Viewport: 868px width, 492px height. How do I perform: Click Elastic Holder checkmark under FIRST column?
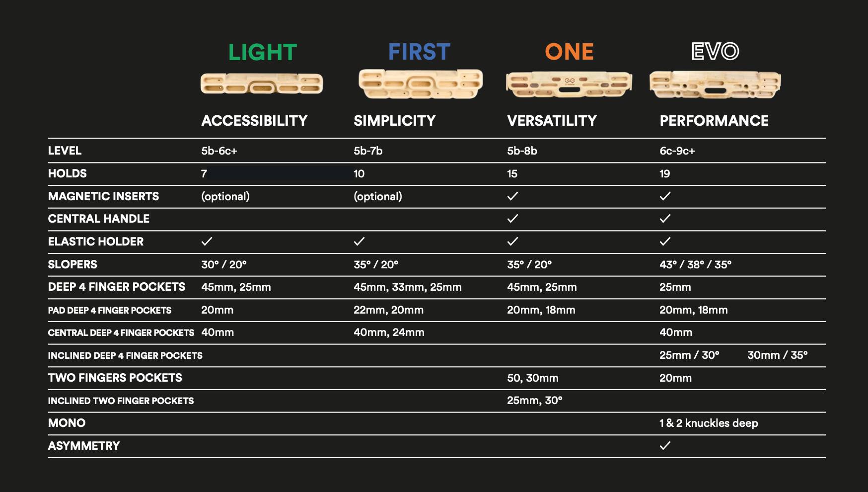[x=359, y=241]
